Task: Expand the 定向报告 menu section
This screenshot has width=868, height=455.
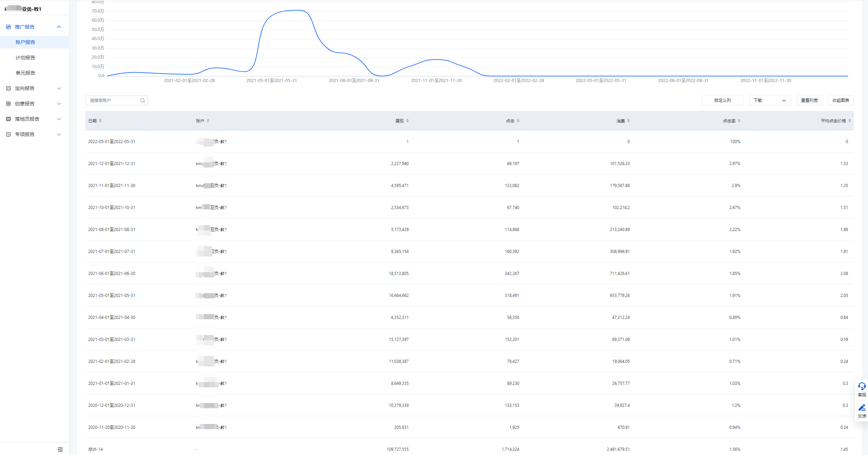Action: (59, 88)
